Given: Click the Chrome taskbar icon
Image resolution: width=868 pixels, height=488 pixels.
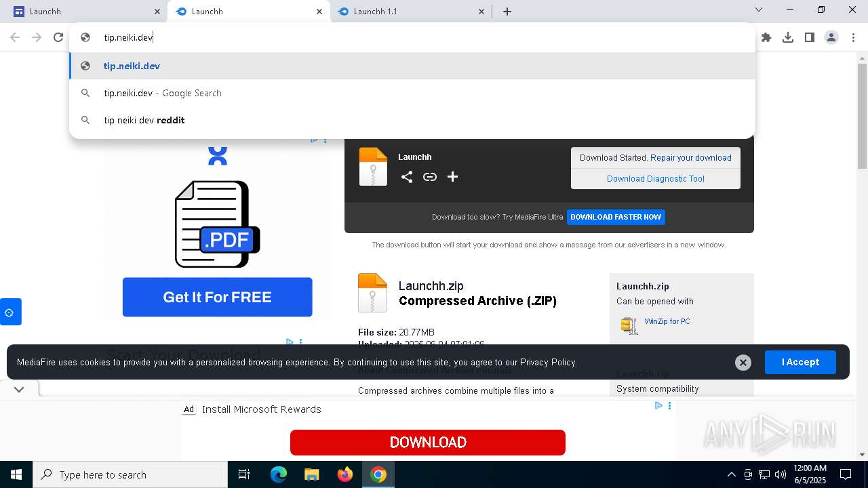Looking at the screenshot, I should (x=378, y=474).
